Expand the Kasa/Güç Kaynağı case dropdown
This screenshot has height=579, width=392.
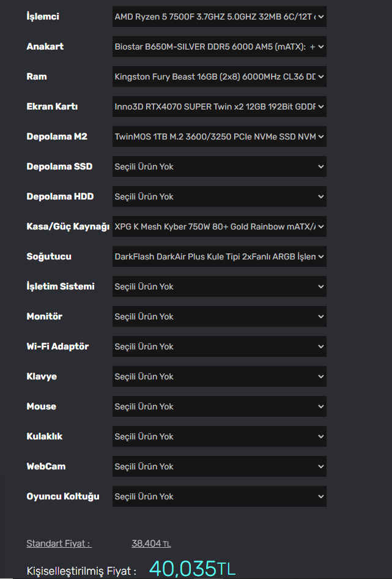click(219, 226)
